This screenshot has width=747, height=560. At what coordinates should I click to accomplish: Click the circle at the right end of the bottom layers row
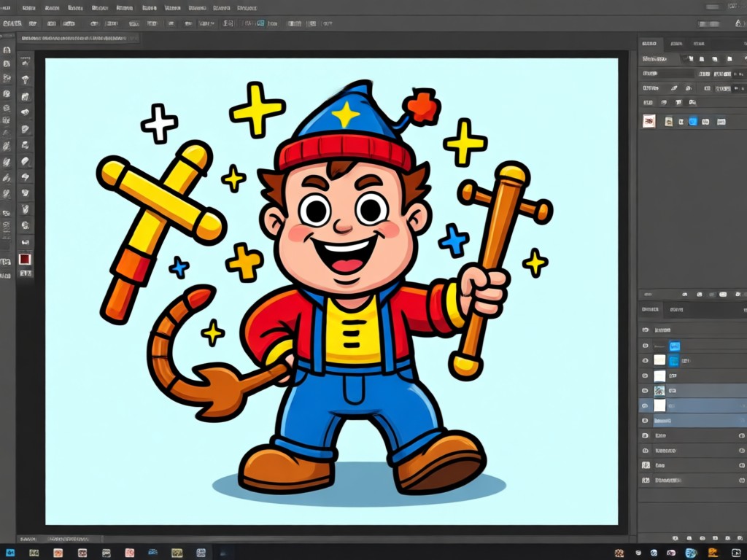[x=741, y=481]
